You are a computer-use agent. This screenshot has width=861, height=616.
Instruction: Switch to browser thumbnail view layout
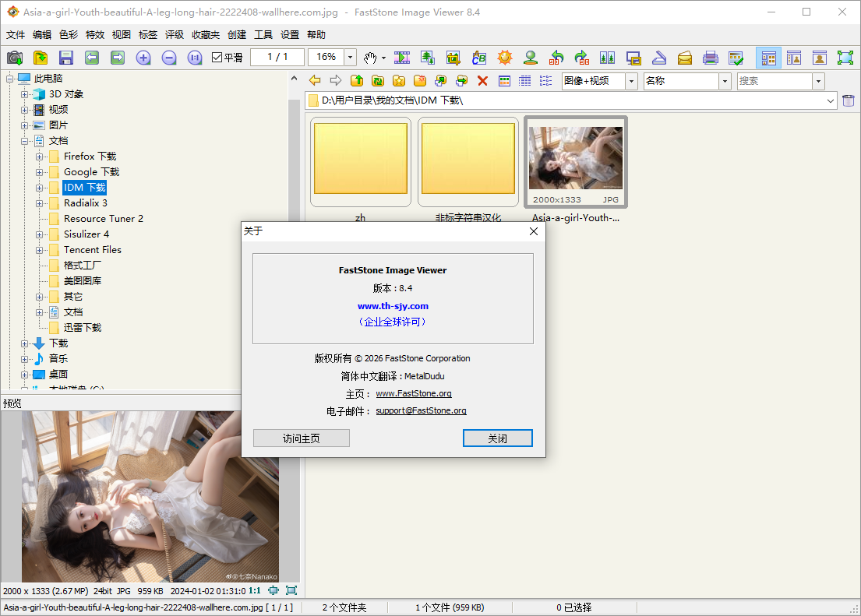click(769, 58)
